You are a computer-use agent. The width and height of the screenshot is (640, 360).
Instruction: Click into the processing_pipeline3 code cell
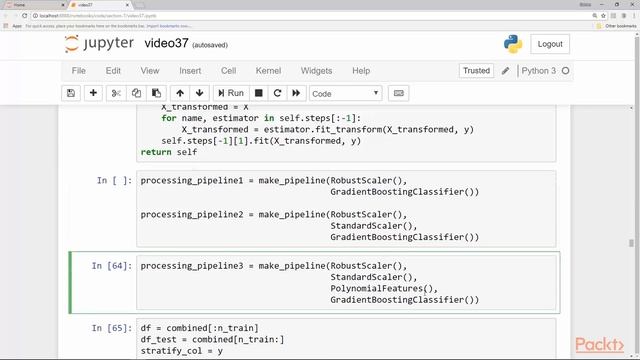click(x=346, y=282)
